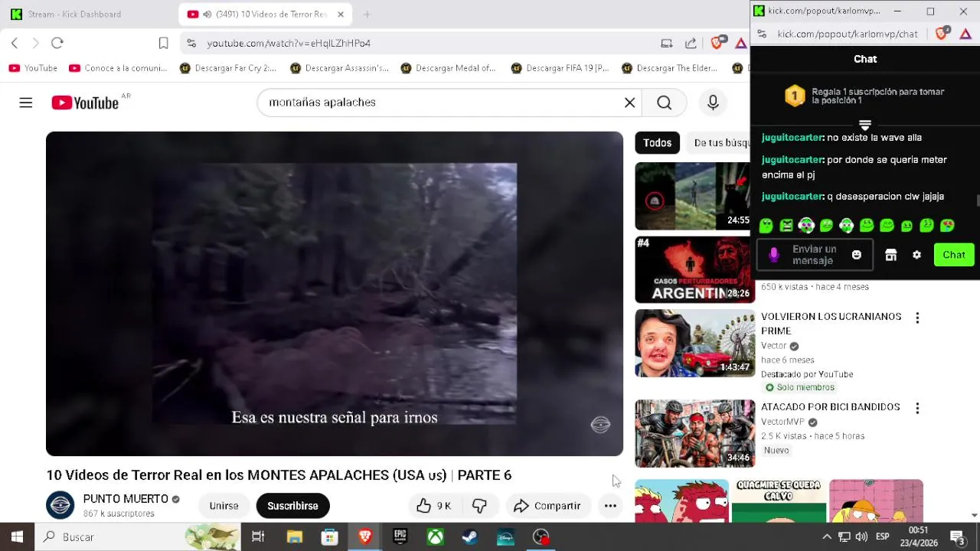Click the Suscribirse button
Image resolution: width=980 pixels, height=551 pixels.
[x=292, y=506]
